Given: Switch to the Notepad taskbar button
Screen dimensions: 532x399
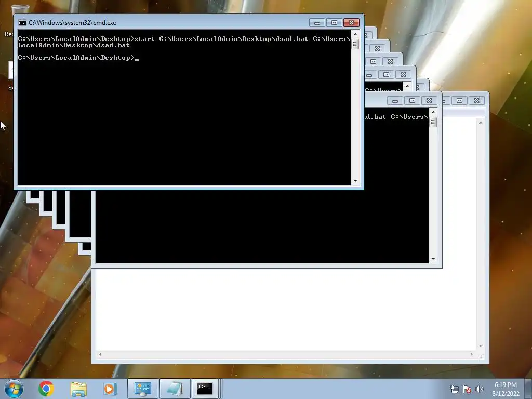Looking at the screenshot, I should point(175,389).
